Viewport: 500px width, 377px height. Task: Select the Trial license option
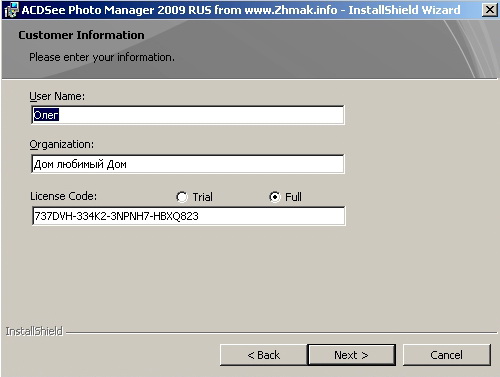(182, 197)
